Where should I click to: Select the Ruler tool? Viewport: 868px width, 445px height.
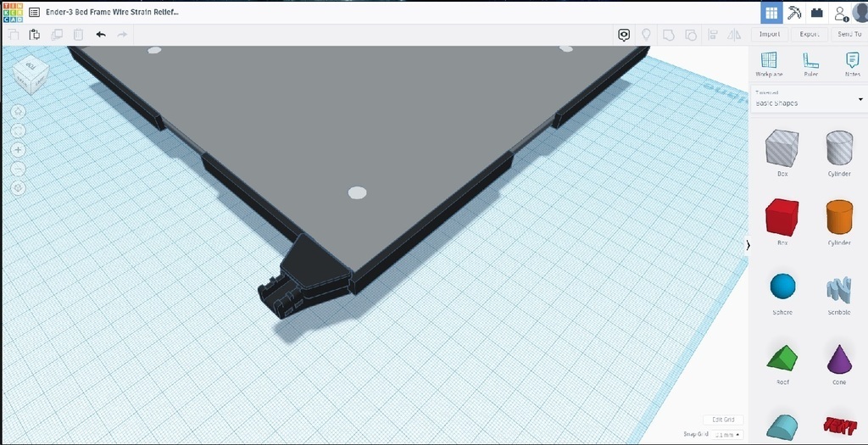click(x=811, y=64)
